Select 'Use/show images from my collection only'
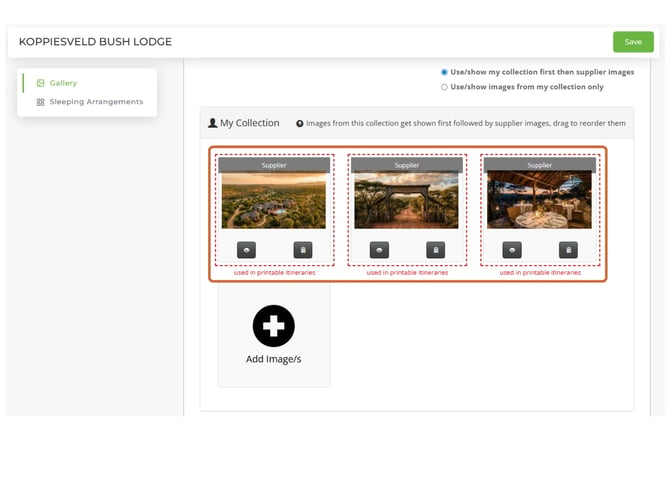670x482 pixels. [444, 87]
